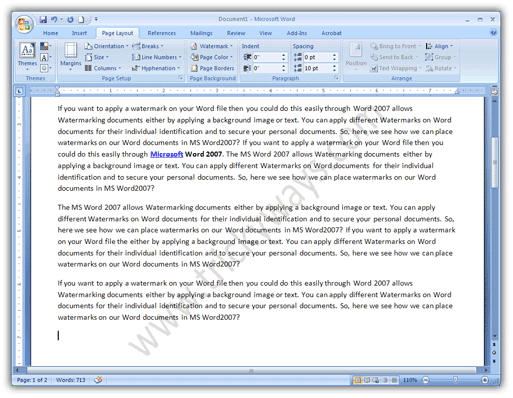Toggle the View Ruler button
Screen dimensions: 513x398
[x=494, y=91]
